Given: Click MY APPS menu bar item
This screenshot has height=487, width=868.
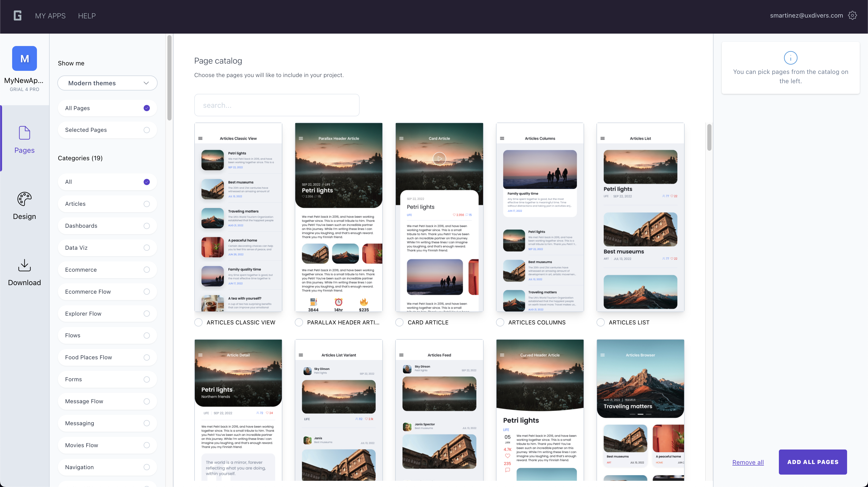Looking at the screenshot, I should click(x=50, y=16).
